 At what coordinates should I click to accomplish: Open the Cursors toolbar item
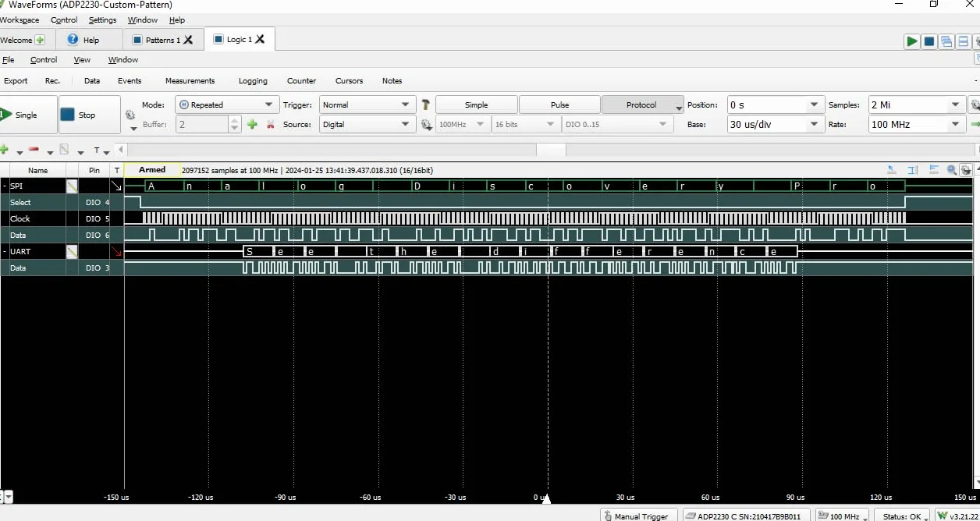[x=349, y=80]
